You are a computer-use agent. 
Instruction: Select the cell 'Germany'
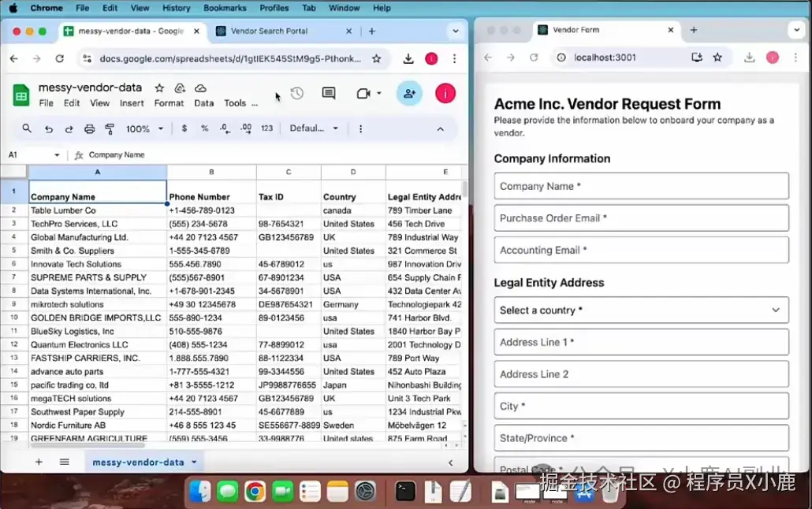tap(352, 304)
